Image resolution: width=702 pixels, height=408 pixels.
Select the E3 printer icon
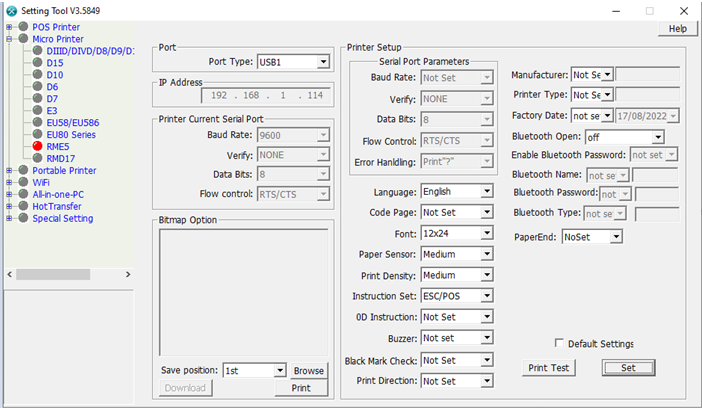[37, 110]
